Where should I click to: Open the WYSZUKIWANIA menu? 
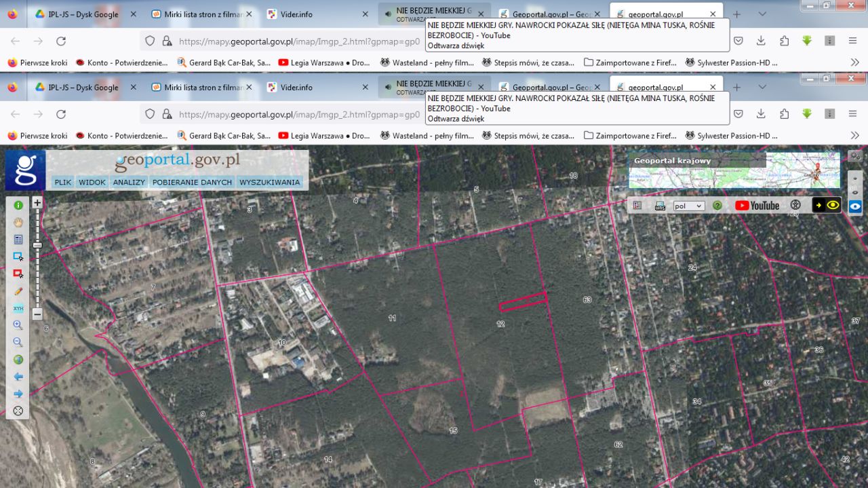tap(269, 182)
